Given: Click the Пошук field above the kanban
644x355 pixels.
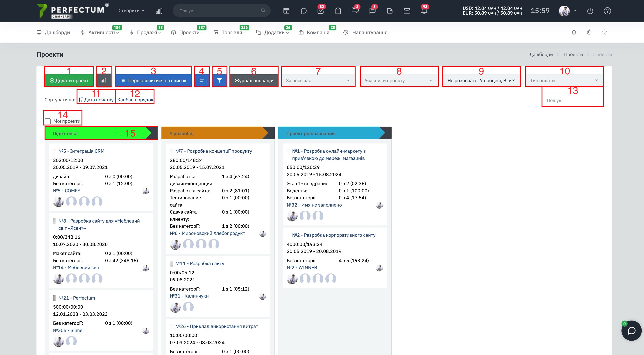Looking at the screenshot, I should (x=572, y=100).
